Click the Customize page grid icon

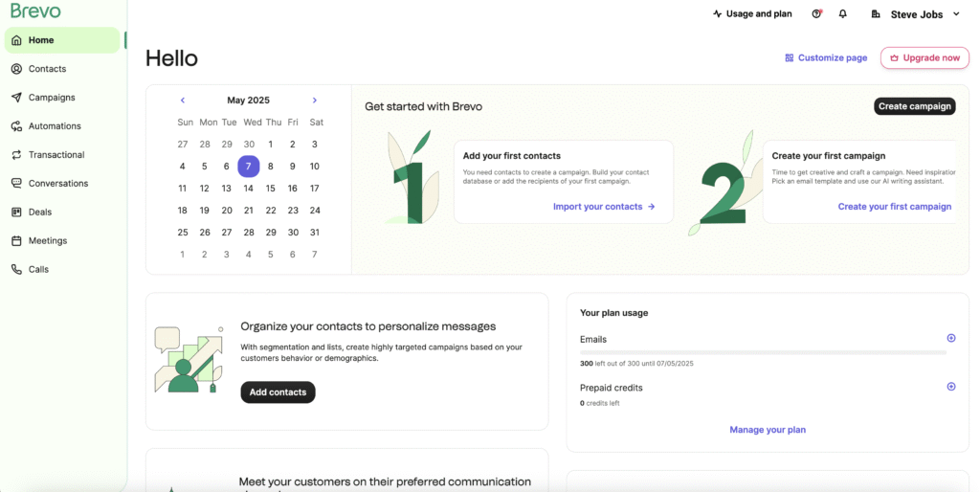coord(790,57)
